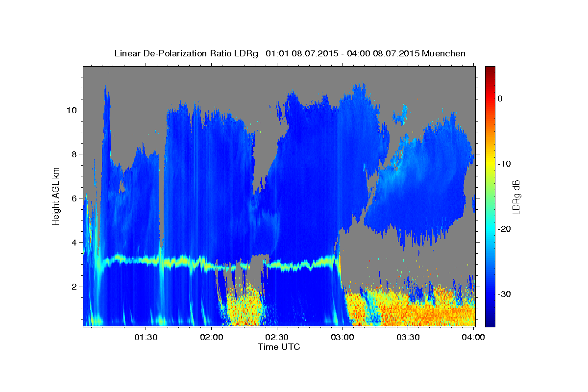Viewport: 588px width, 392px height.
Task: Click the 03:30 time tick label
Action: click(x=408, y=337)
